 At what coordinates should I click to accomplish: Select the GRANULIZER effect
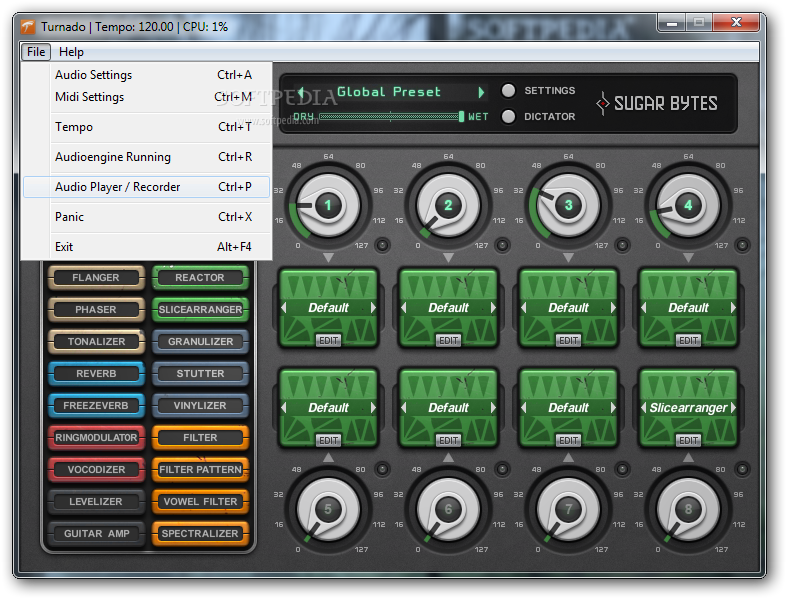click(x=200, y=341)
